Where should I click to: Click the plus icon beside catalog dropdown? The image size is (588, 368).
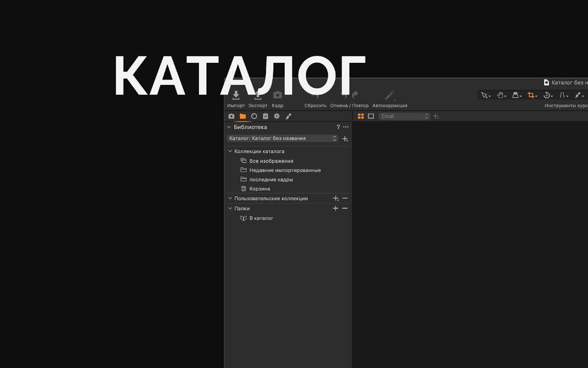[345, 139]
